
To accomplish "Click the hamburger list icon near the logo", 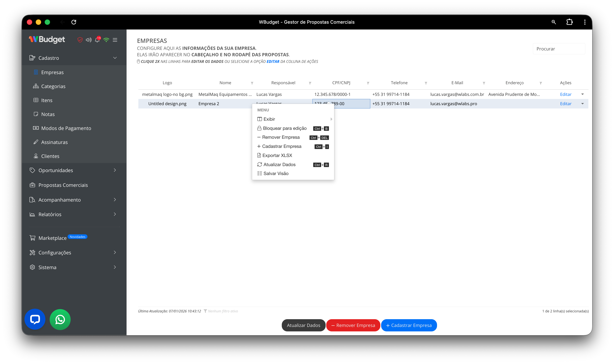I will [115, 40].
